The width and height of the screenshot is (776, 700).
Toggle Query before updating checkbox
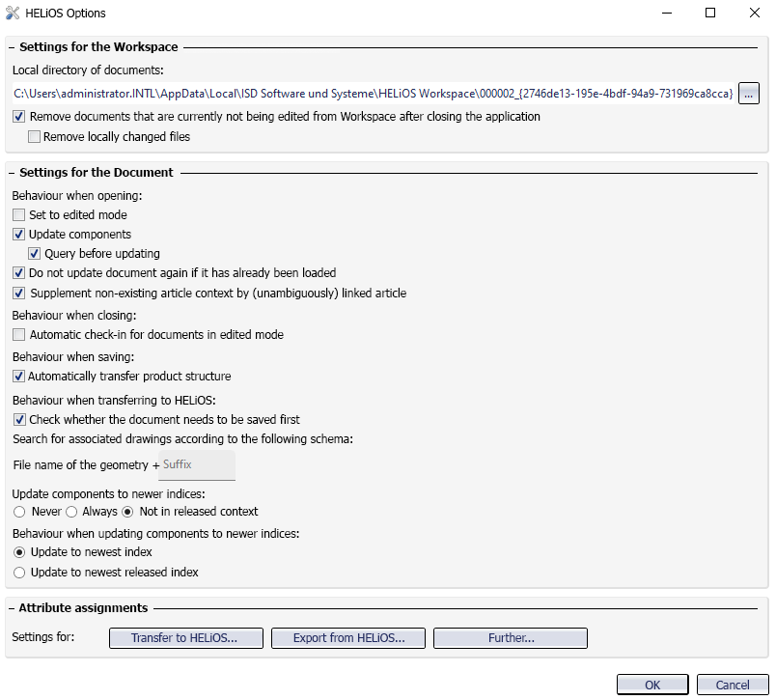[35, 254]
